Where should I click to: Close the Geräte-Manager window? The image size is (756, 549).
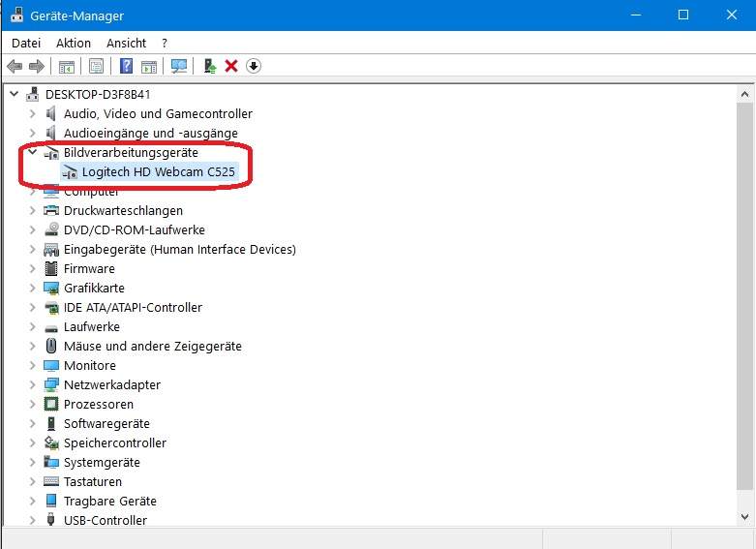click(732, 15)
